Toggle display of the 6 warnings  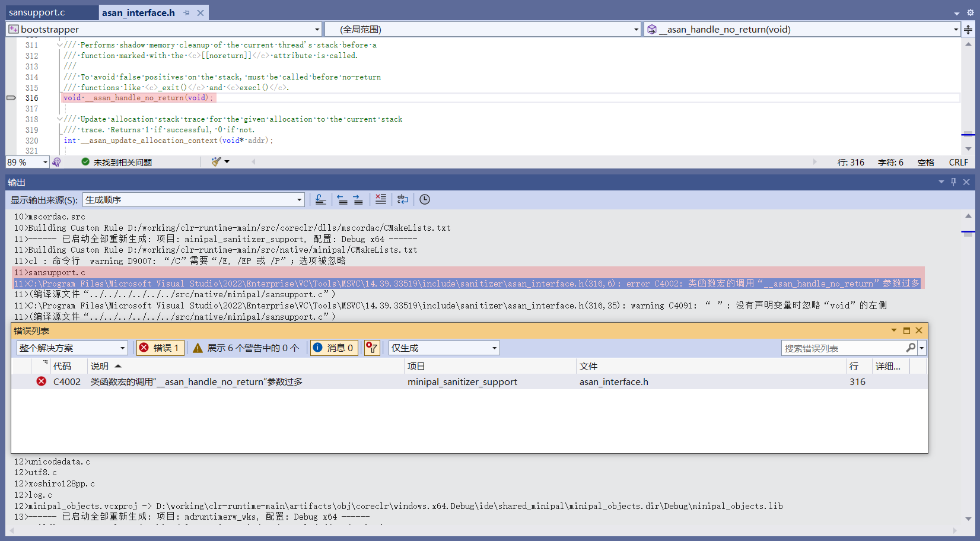point(246,348)
